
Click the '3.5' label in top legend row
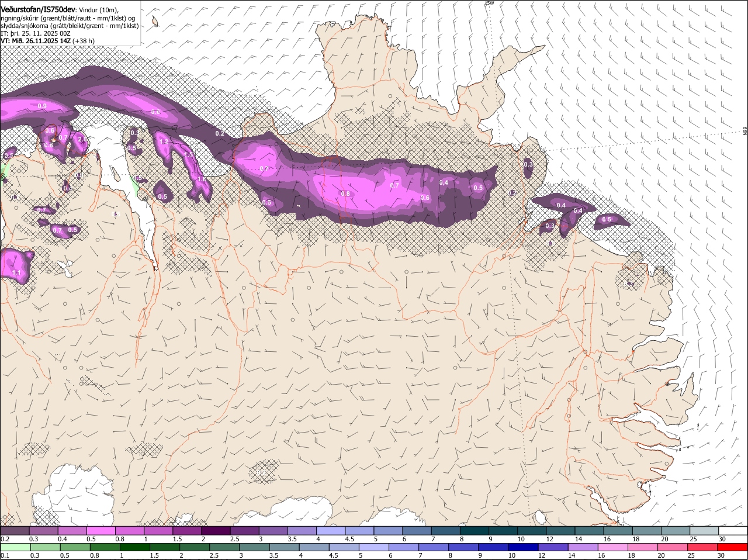292,539
